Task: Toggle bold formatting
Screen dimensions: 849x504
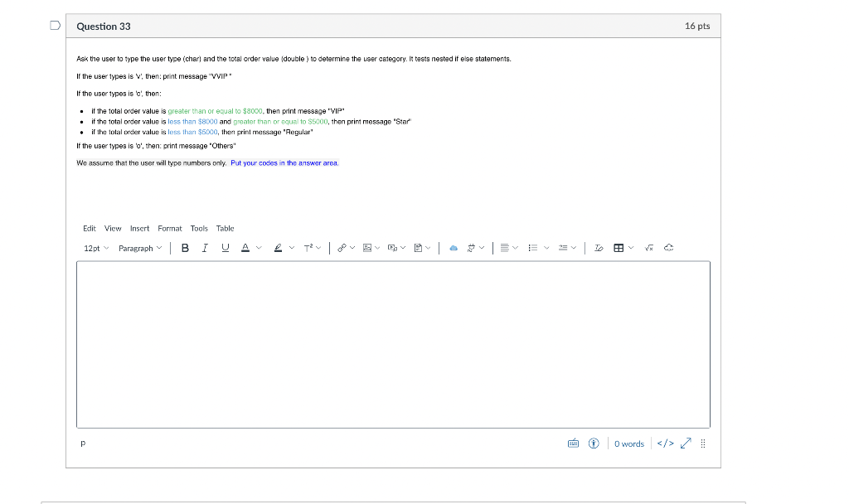Action: point(185,247)
